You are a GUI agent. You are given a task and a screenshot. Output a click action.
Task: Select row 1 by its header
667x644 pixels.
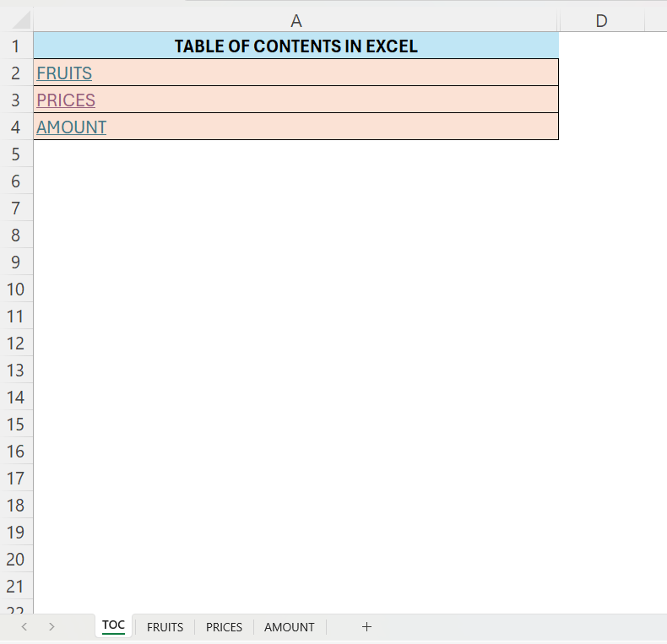tap(16, 46)
